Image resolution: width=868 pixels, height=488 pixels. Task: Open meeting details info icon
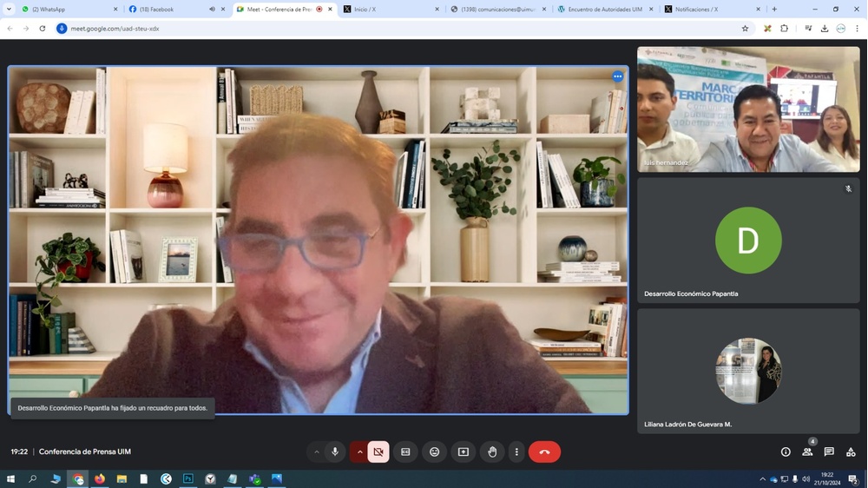(786, 452)
